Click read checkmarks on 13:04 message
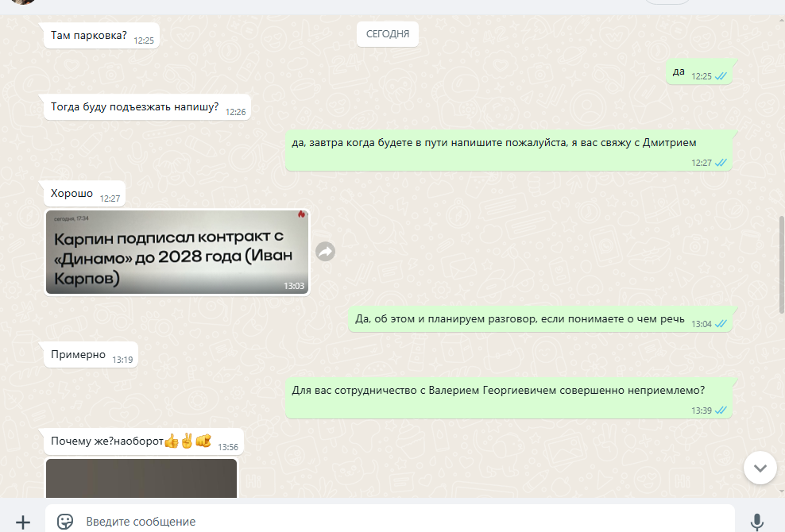785x532 pixels. point(721,324)
